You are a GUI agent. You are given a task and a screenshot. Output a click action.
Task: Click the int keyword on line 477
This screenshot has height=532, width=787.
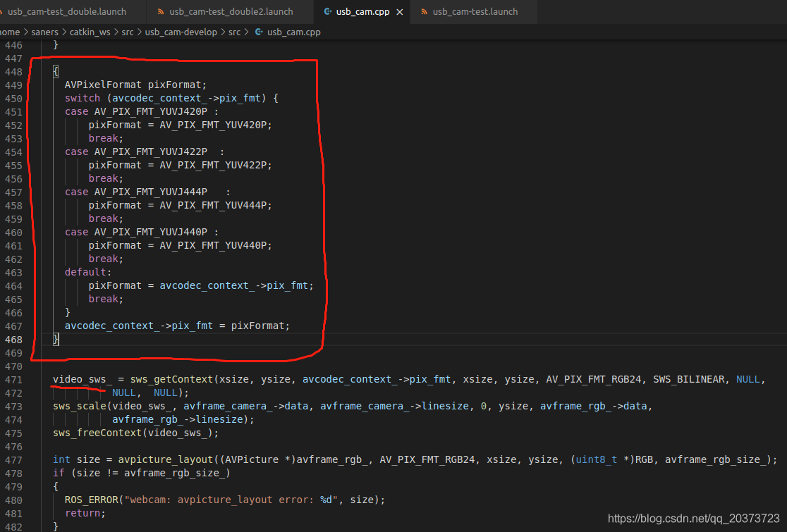coord(62,460)
